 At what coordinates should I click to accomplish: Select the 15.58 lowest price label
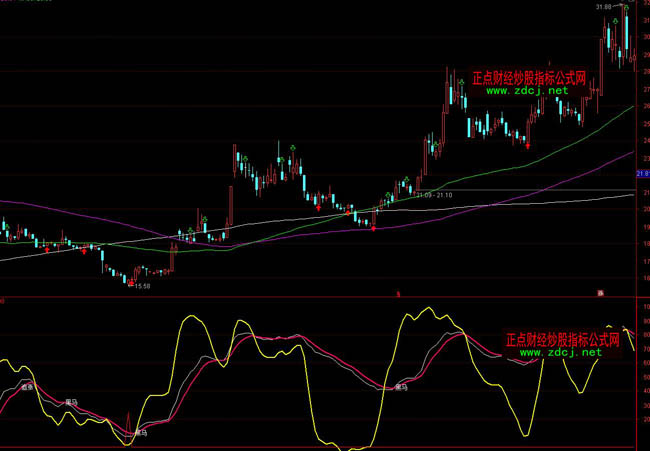tap(141, 287)
